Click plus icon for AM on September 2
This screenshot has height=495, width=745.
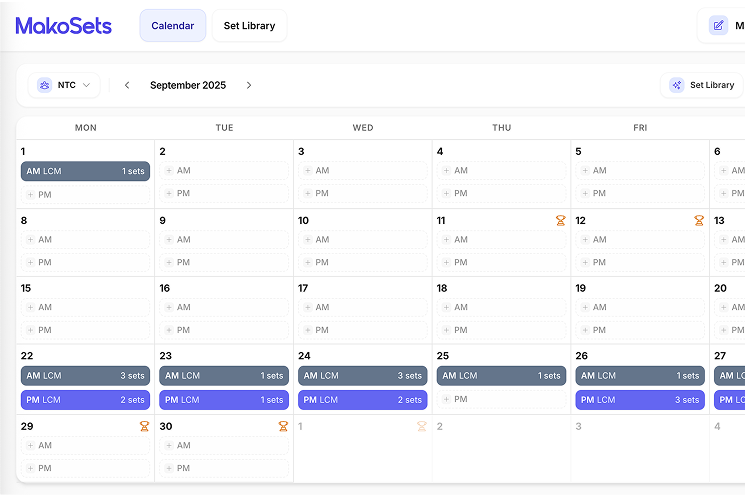pyautogui.click(x=169, y=171)
